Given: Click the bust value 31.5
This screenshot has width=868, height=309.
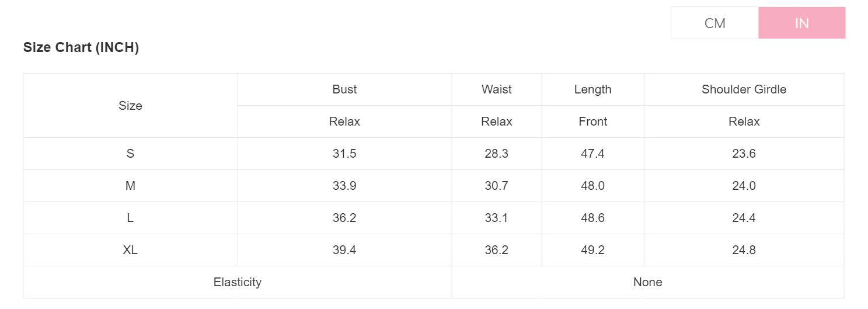Looking at the screenshot, I should pyautogui.click(x=344, y=154).
